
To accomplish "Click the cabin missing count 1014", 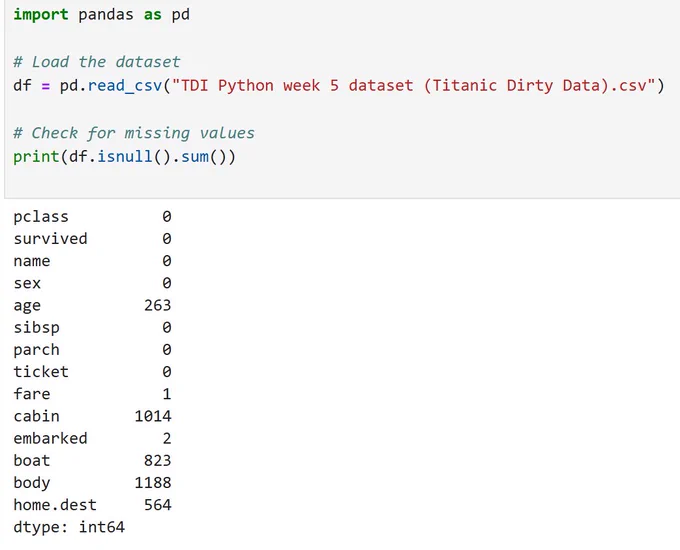I will (153, 416).
